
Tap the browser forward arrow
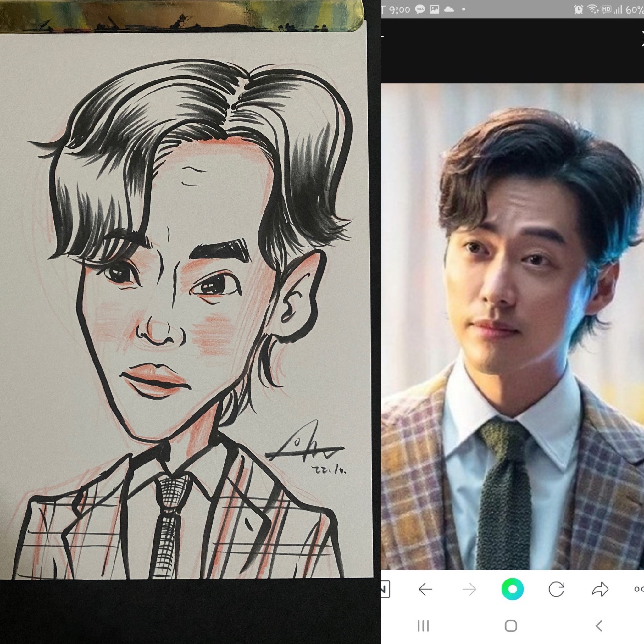point(469,589)
